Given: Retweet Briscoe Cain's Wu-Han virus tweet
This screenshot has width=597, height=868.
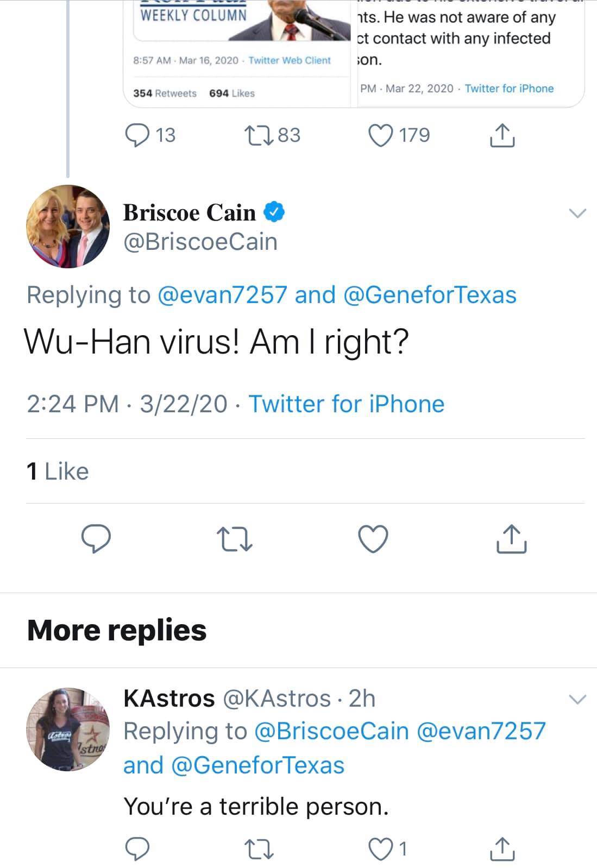Looking at the screenshot, I should coord(235,538).
